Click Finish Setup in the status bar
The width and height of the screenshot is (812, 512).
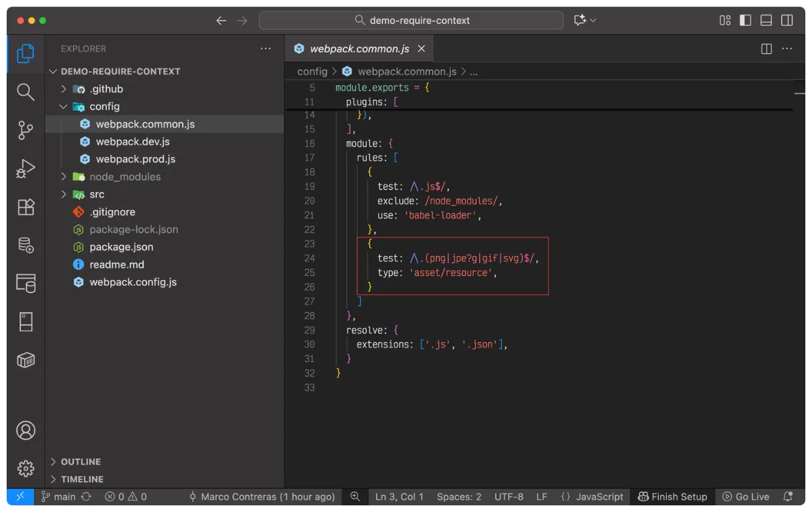click(x=672, y=496)
